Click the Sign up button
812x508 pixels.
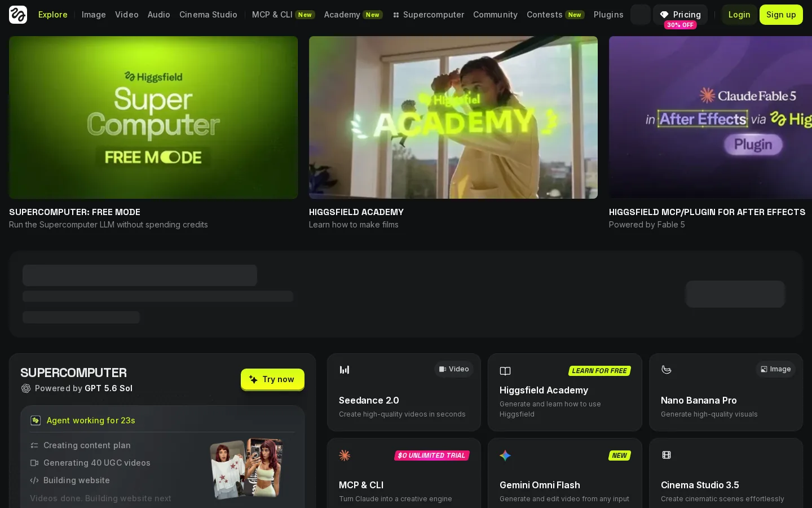(781, 15)
